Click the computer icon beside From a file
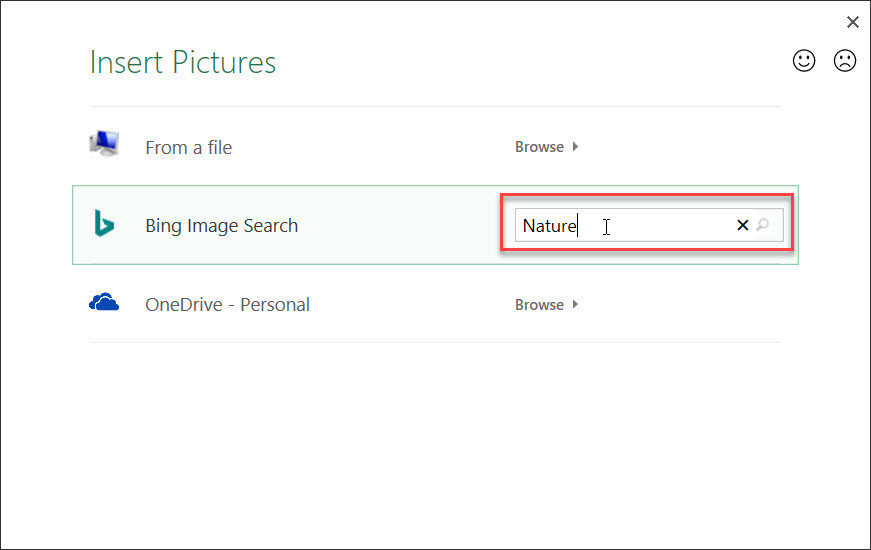 click(x=104, y=143)
